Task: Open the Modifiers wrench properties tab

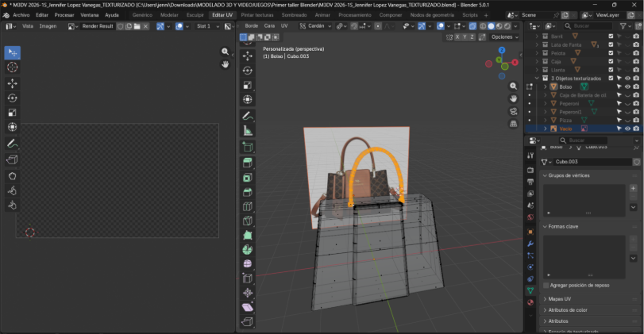Action: [530, 242]
